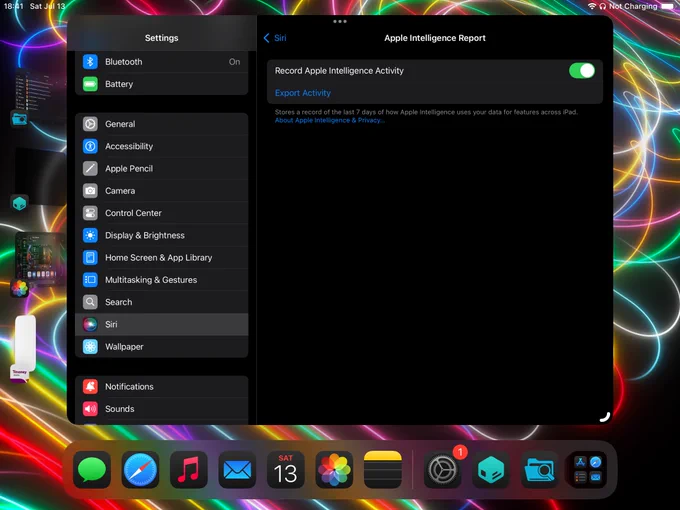Open the Bluetooth row labeled On
The image size is (680, 510).
tap(161, 62)
